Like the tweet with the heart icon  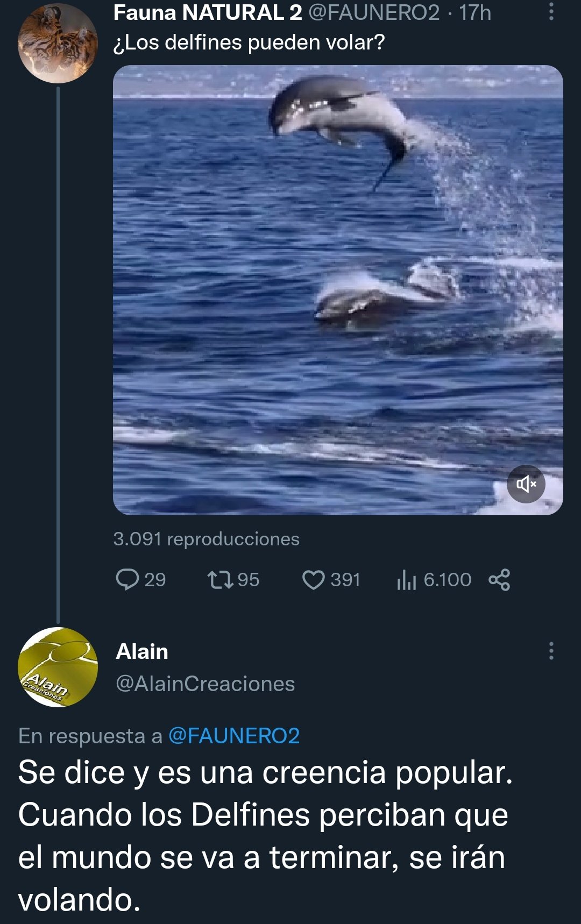[314, 580]
